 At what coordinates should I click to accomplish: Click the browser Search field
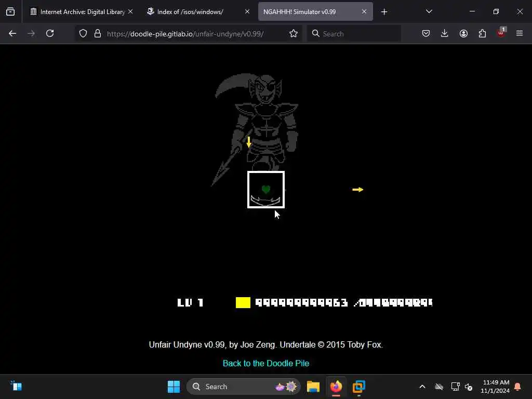pos(354,34)
